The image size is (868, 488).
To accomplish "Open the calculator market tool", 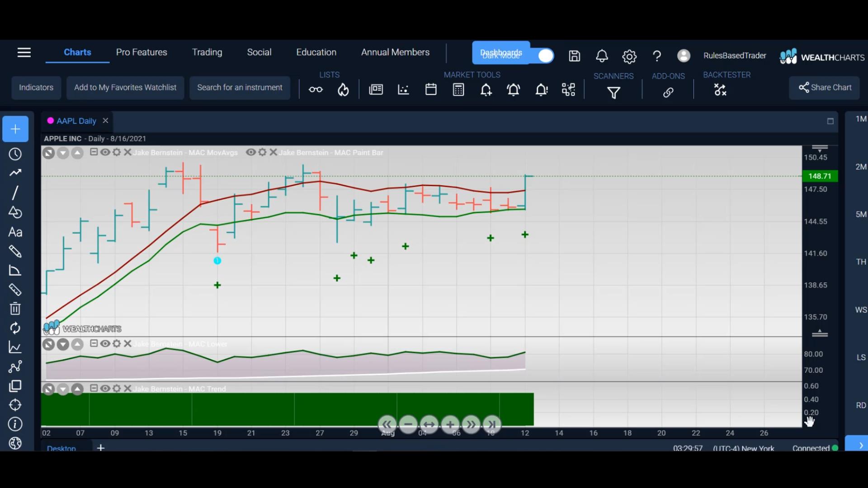I will (x=458, y=89).
